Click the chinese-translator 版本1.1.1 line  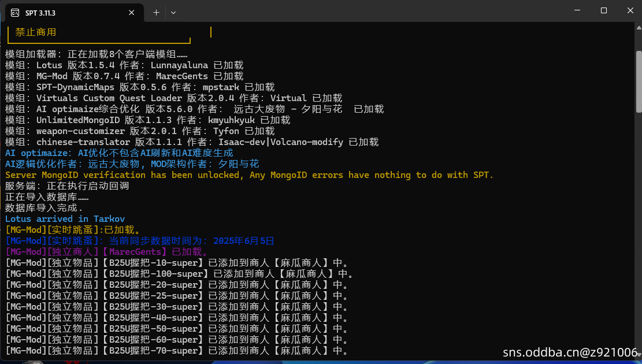coord(192,142)
